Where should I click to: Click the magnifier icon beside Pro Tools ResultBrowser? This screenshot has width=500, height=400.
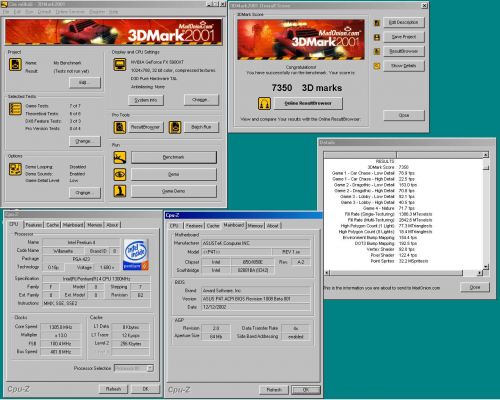coord(120,127)
